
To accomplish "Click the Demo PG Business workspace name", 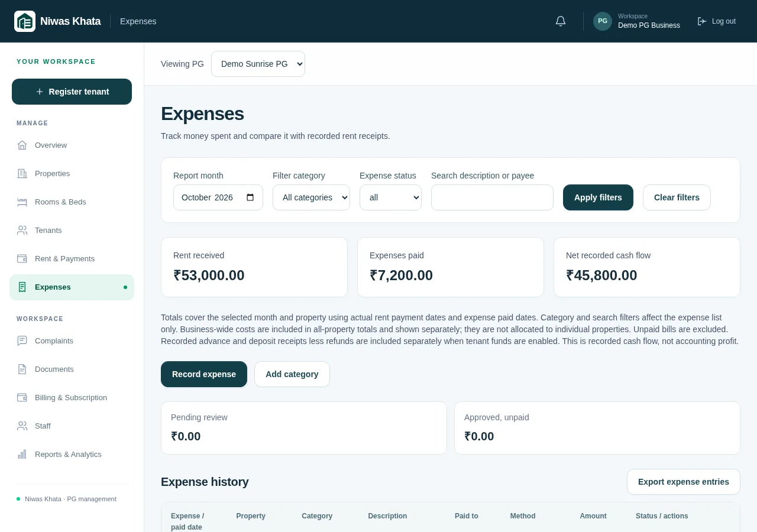I will point(649,25).
